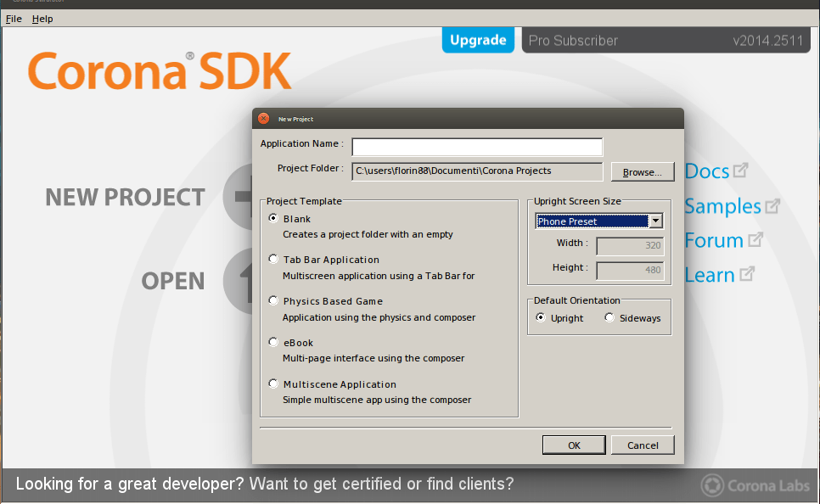Click the external-link icon next to Learn
This screenshot has height=504, width=820.
pos(747,273)
